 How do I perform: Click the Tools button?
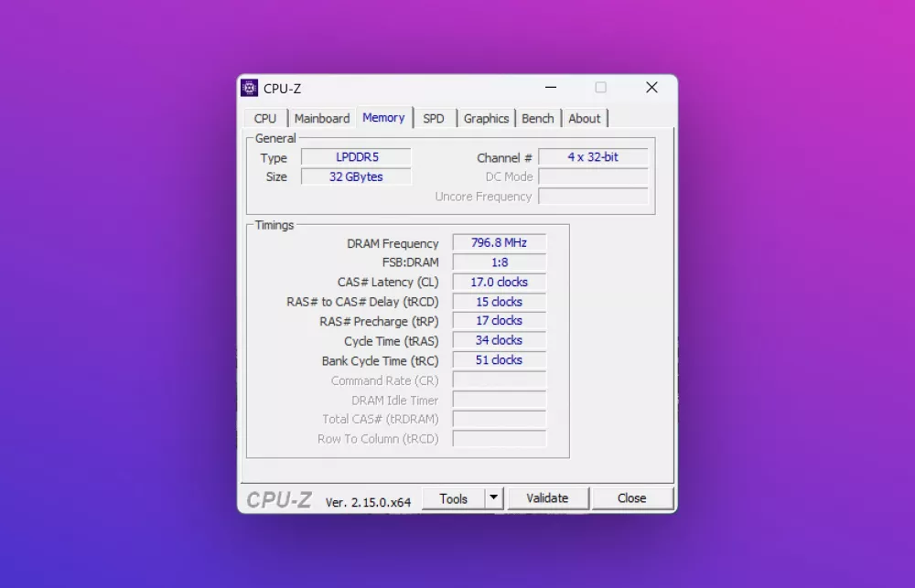(454, 498)
